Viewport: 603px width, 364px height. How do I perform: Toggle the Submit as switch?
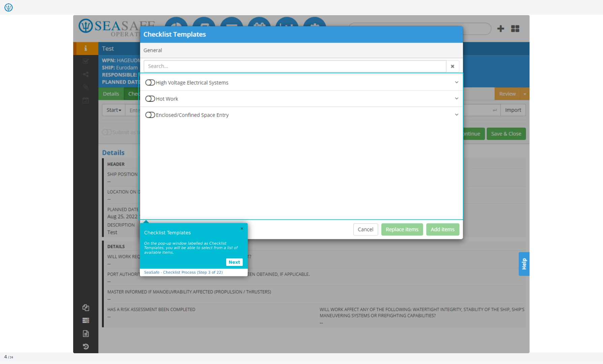tap(107, 132)
